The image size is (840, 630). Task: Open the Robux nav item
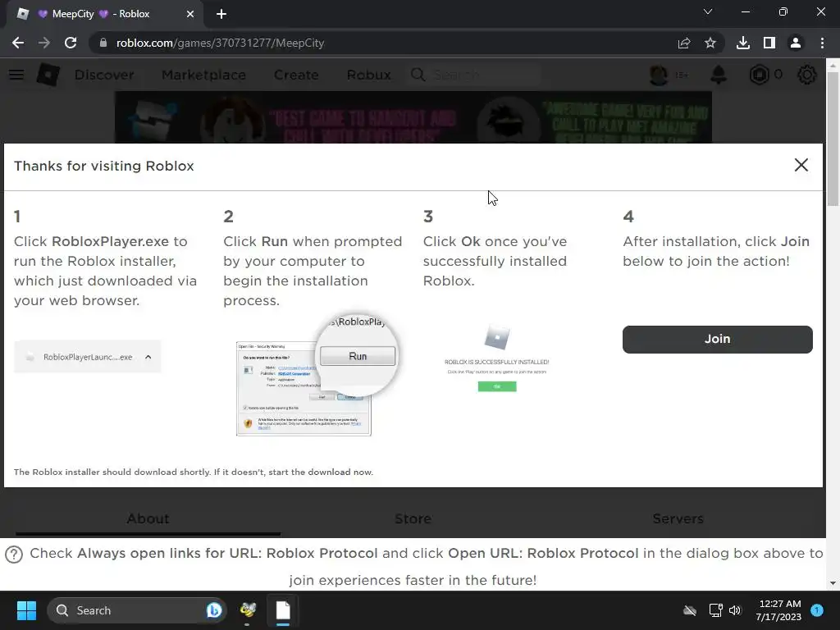368,75
